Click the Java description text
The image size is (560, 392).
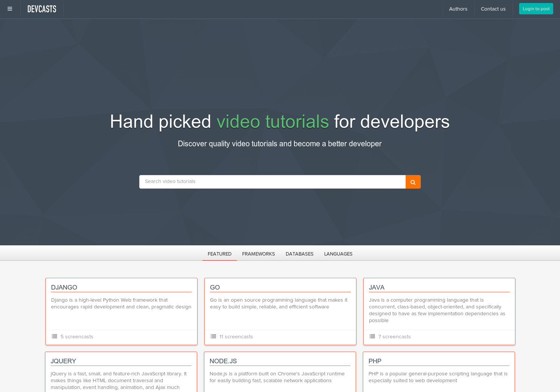click(x=437, y=310)
